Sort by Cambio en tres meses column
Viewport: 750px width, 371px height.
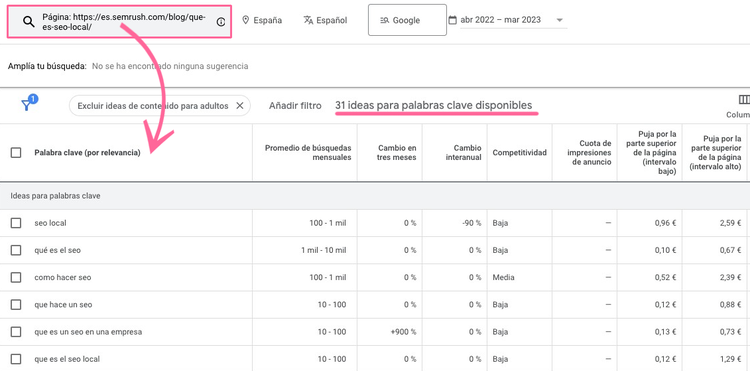tap(397, 153)
